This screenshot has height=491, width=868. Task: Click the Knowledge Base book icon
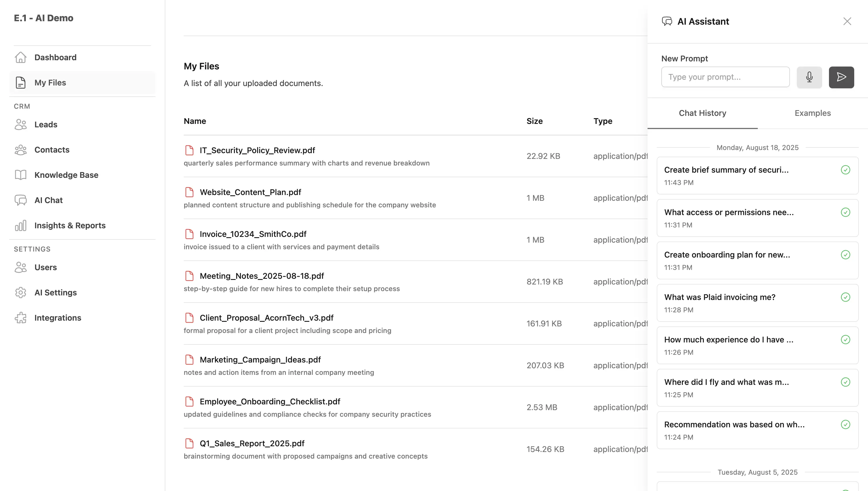click(x=21, y=175)
